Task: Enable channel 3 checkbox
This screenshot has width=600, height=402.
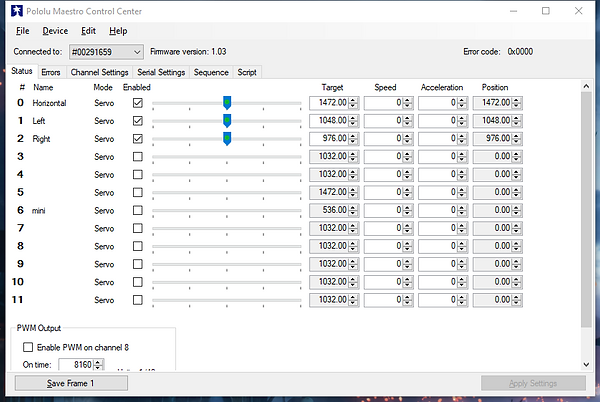Action: tap(138, 156)
